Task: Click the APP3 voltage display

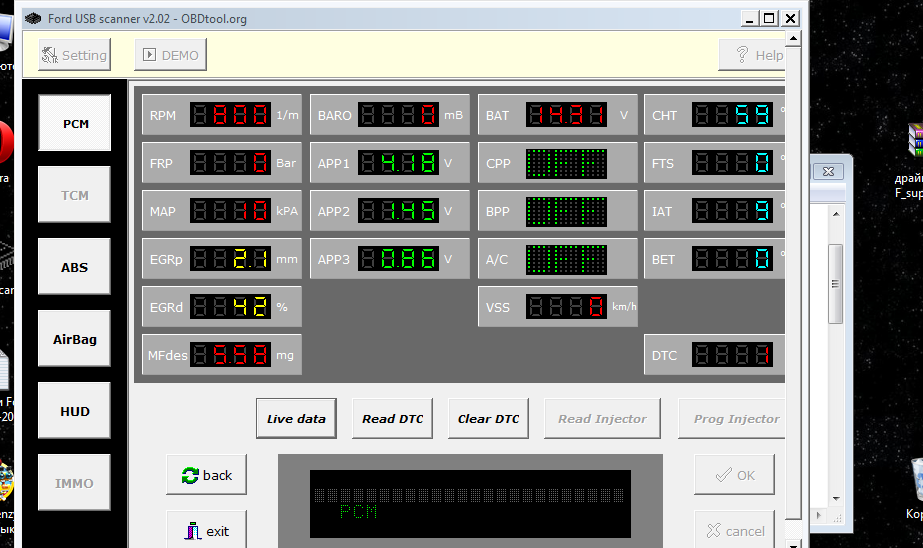Action: click(399, 259)
